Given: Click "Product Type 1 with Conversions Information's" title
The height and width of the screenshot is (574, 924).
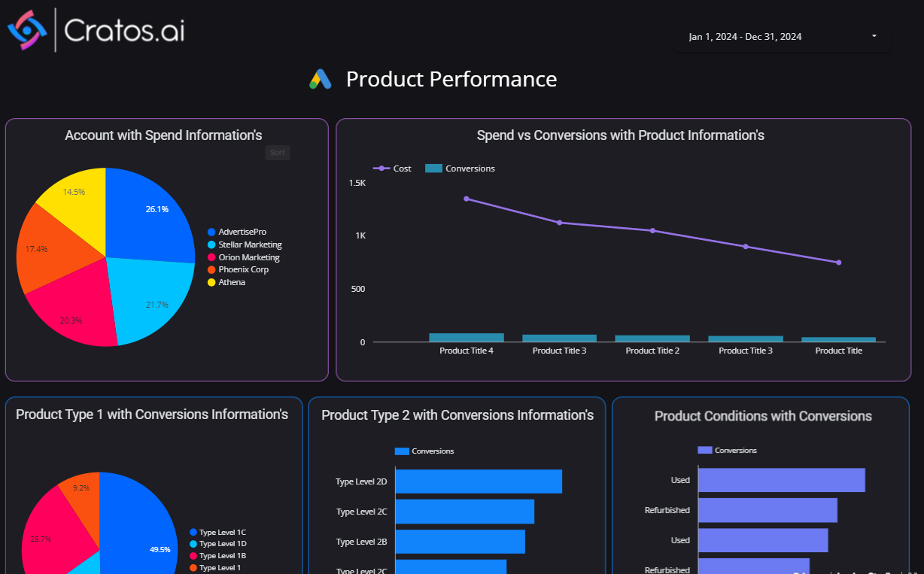Looking at the screenshot, I should coord(152,415).
